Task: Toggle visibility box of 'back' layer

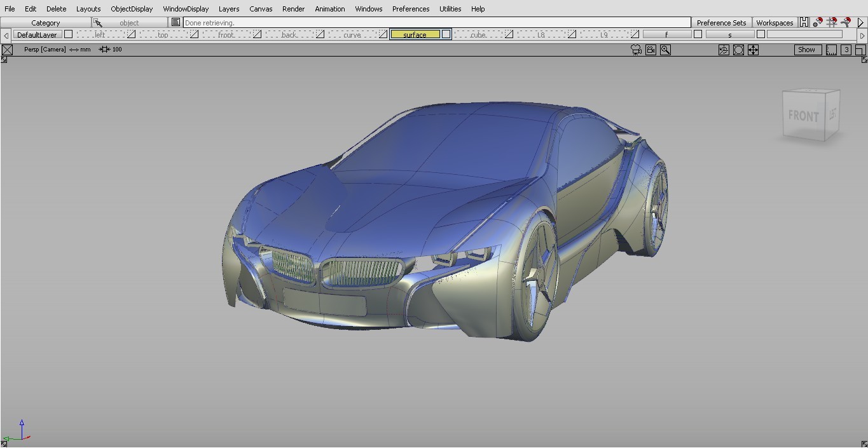Action: 320,34
